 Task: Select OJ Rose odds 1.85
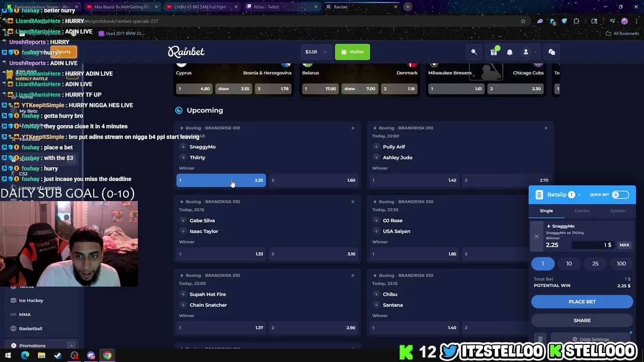point(414,254)
